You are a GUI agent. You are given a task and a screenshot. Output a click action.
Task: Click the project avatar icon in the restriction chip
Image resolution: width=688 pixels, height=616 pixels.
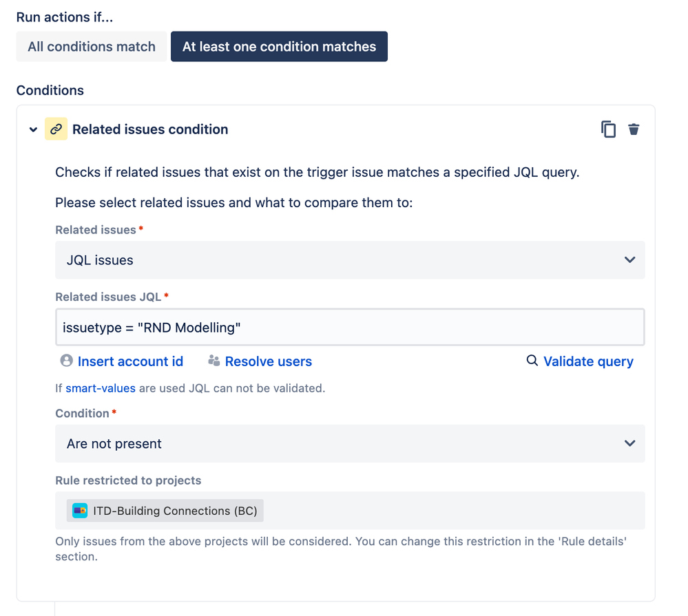point(78,510)
